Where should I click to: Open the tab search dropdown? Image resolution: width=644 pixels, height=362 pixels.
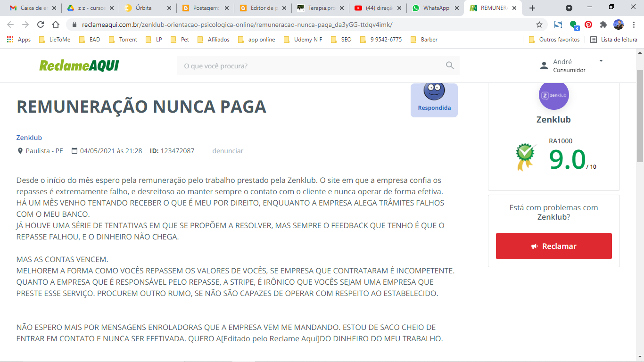coord(569,8)
